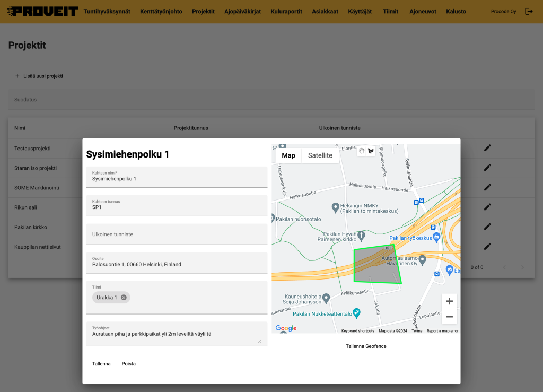Open map Terms link
543x392 pixels.
[x=417, y=331]
